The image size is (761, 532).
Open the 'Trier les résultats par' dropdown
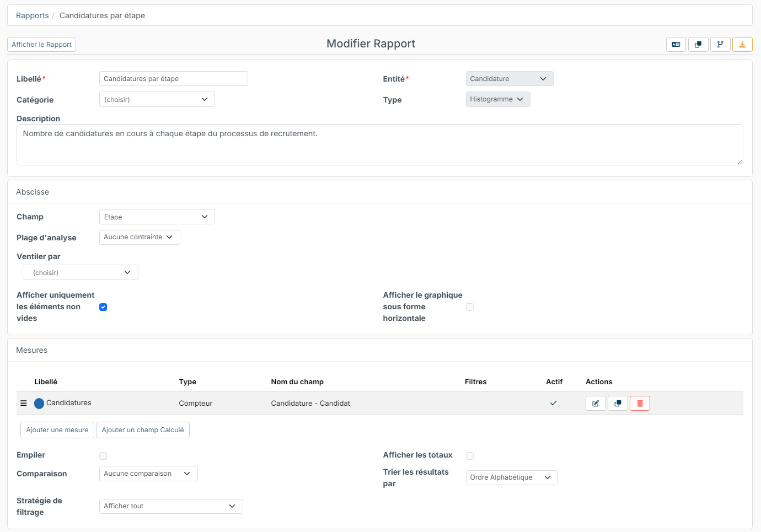pos(512,477)
